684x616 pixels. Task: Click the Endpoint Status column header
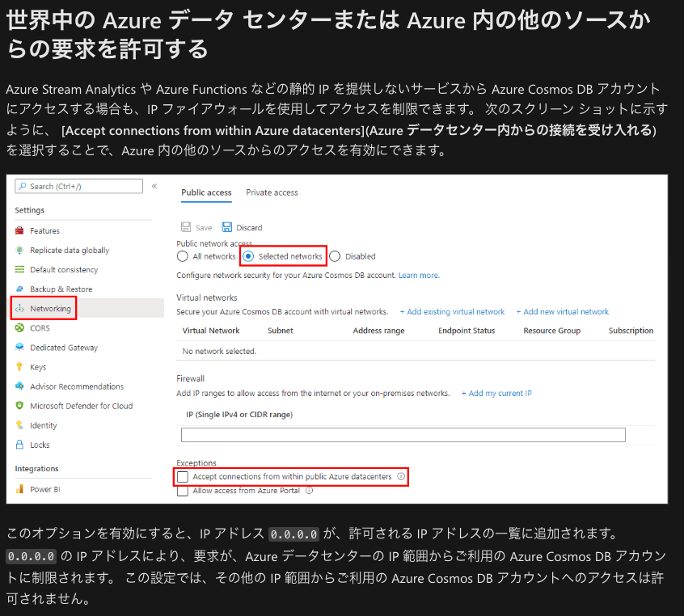(467, 331)
